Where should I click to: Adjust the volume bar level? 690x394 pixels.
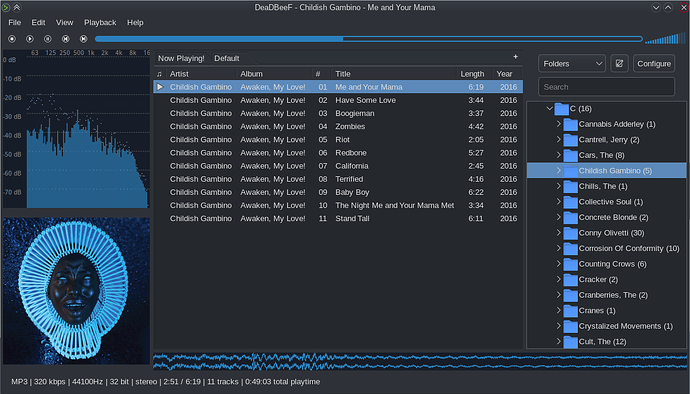[x=665, y=39]
